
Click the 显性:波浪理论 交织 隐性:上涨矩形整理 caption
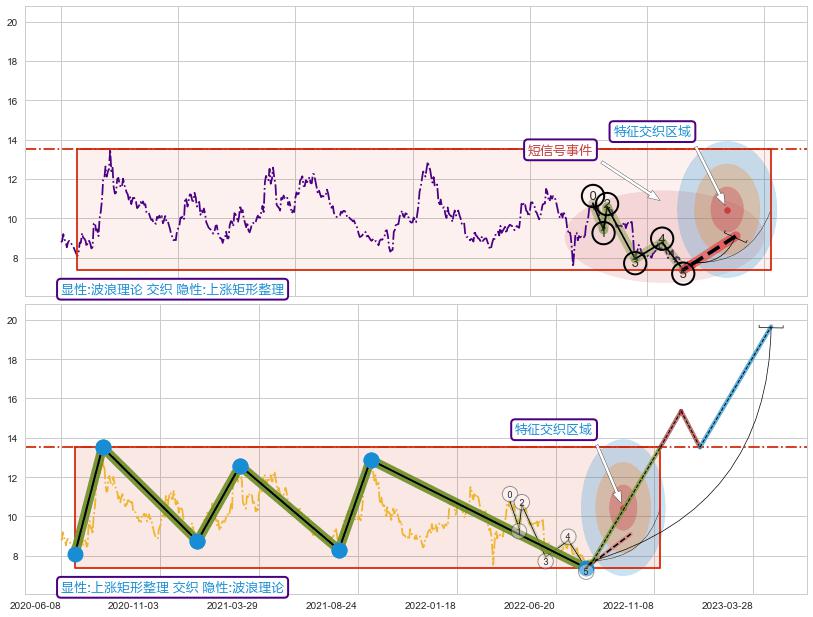[x=172, y=289]
